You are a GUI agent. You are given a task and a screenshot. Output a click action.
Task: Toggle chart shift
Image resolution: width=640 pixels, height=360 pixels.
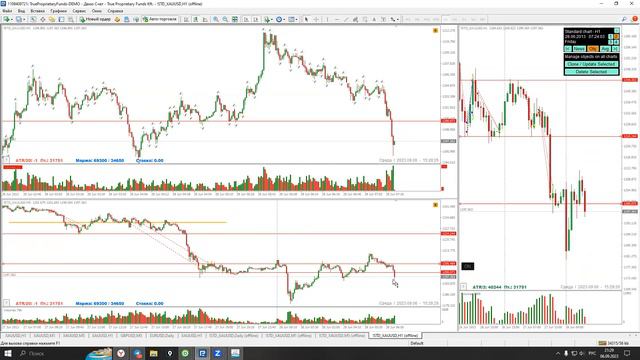tap(256, 19)
